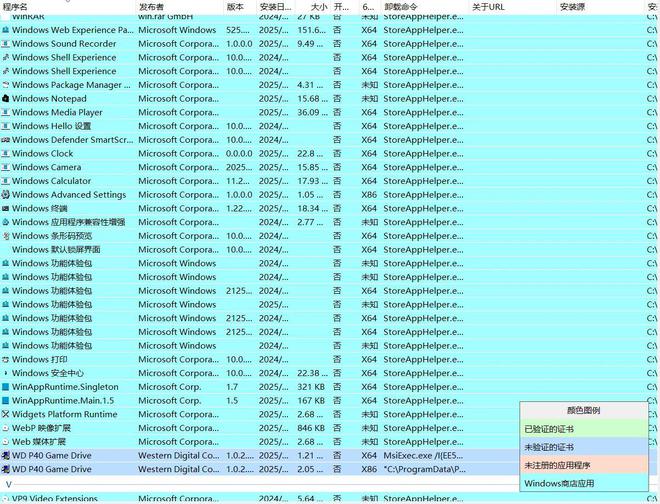This screenshot has width=660, height=504.
Task: Click the "C:\ProgramData\P... uninstall command cell
Action: coord(424,469)
